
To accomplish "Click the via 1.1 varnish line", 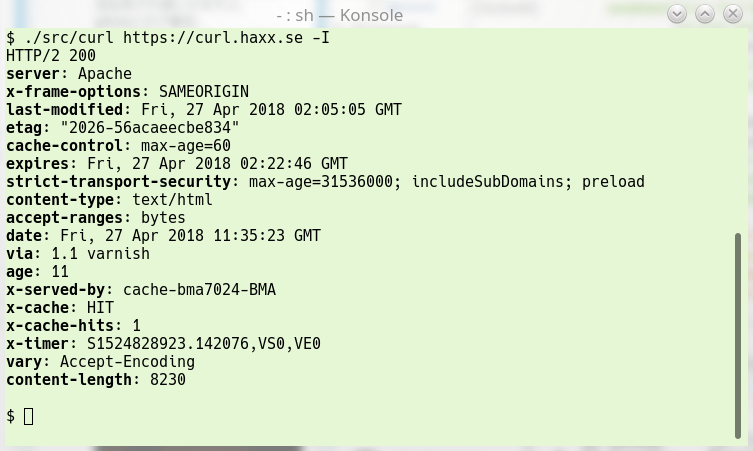I will point(78,254).
